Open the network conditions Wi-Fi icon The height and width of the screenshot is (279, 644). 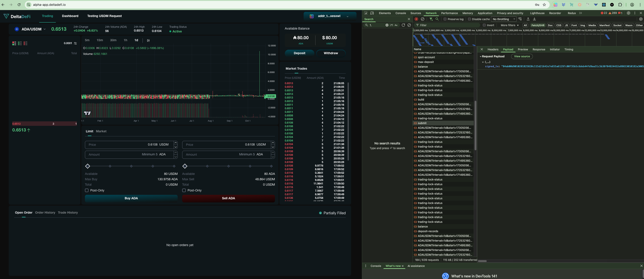[520, 19]
